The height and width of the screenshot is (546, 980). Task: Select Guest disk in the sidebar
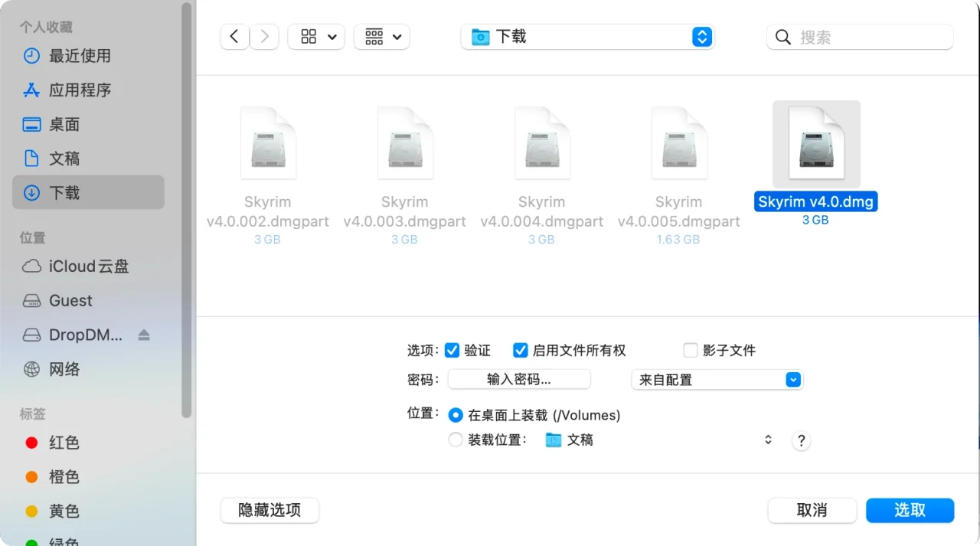click(x=88, y=301)
